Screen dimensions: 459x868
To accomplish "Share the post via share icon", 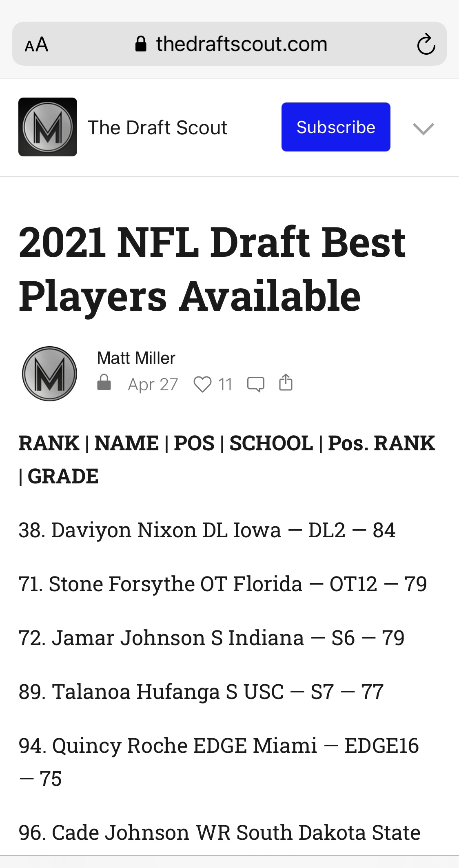I will 286,383.
